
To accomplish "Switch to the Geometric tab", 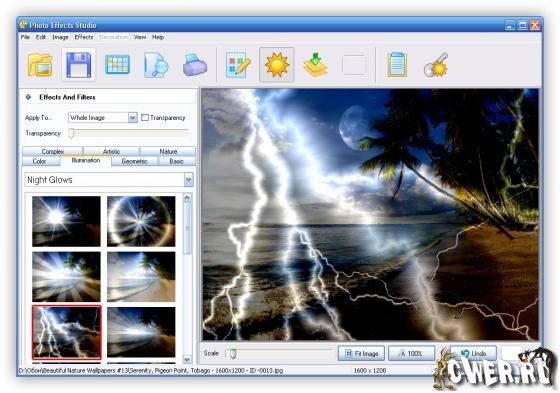I will pyautogui.click(x=134, y=161).
